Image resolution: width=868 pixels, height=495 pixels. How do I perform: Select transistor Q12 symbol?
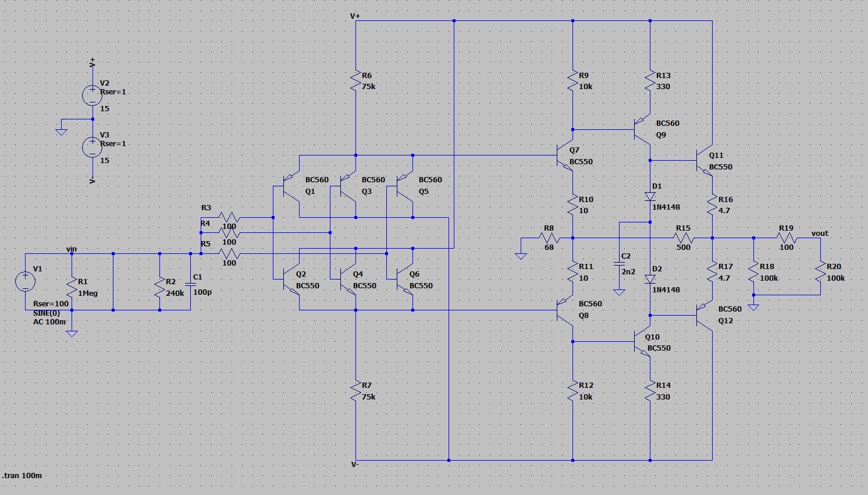[705, 315]
